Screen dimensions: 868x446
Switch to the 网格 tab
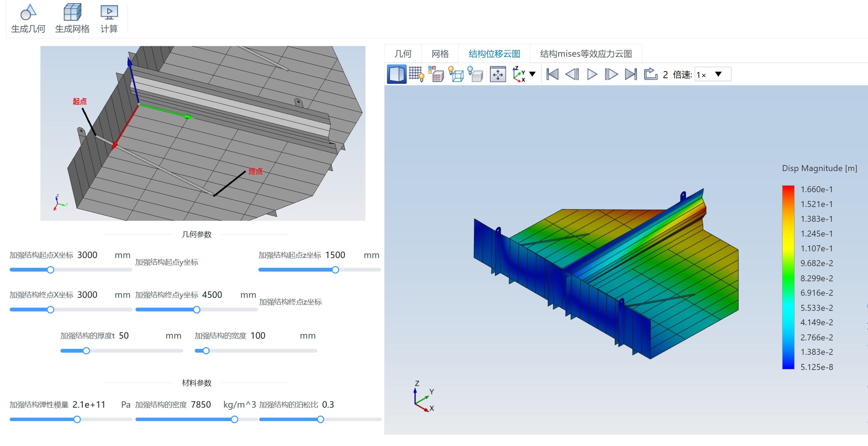(440, 54)
